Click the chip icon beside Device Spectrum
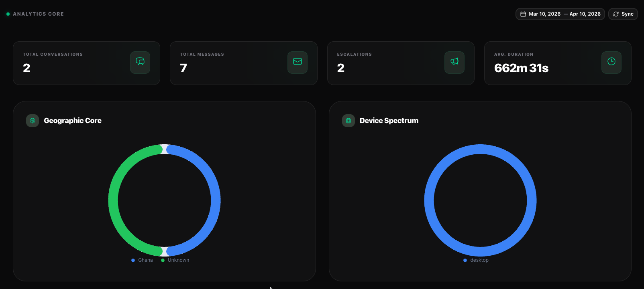The image size is (644, 289). click(348, 121)
